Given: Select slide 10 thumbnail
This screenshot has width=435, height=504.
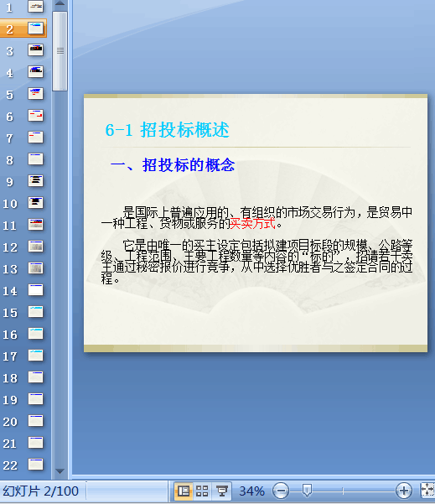Looking at the screenshot, I should point(36,203).
